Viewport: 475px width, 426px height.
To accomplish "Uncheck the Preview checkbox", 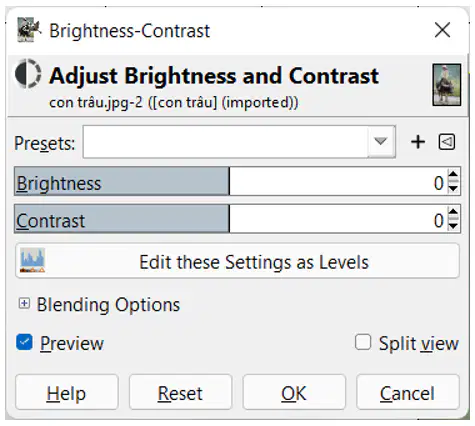I will (24, 342).
